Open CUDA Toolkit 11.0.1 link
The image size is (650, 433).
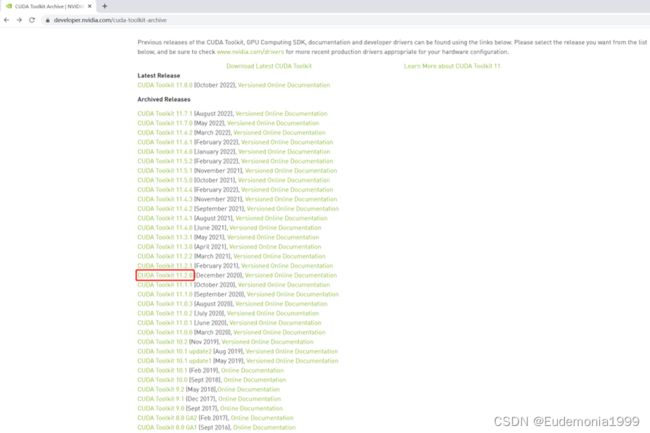[165, 323]
